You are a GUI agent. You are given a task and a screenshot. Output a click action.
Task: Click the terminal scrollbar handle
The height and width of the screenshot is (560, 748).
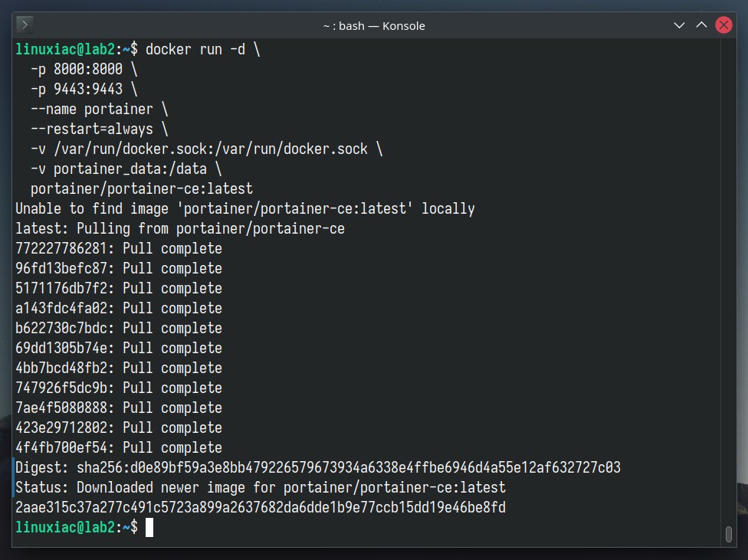tap(728, 534)
